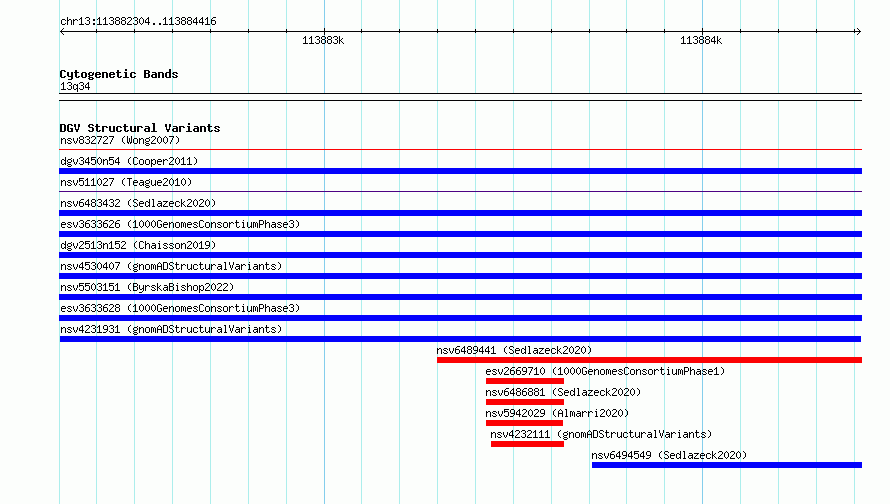Select the red bar under nsv5942029
This screenshot has width=890, height=504.
524,423
